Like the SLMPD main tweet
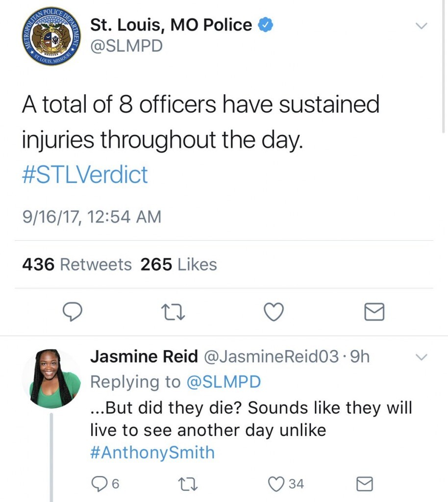The width and height of the screenshot is (448, 502). [274, 312]
